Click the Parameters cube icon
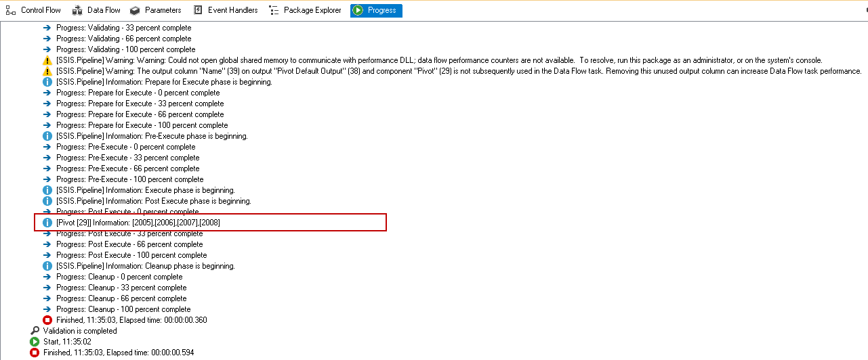The height and width of the screenshot is (360, 868). 135,10
